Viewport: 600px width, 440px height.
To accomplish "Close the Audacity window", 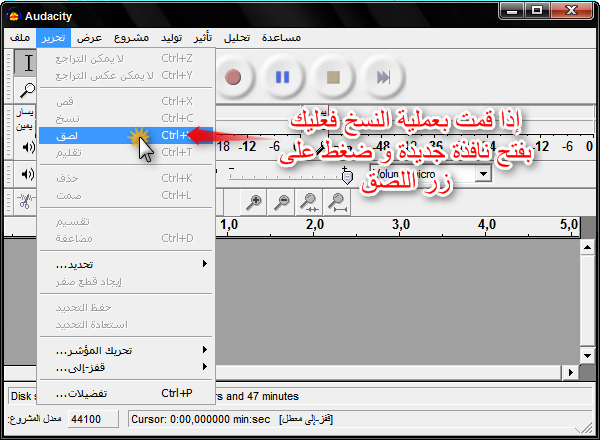I will pos(572,10).
